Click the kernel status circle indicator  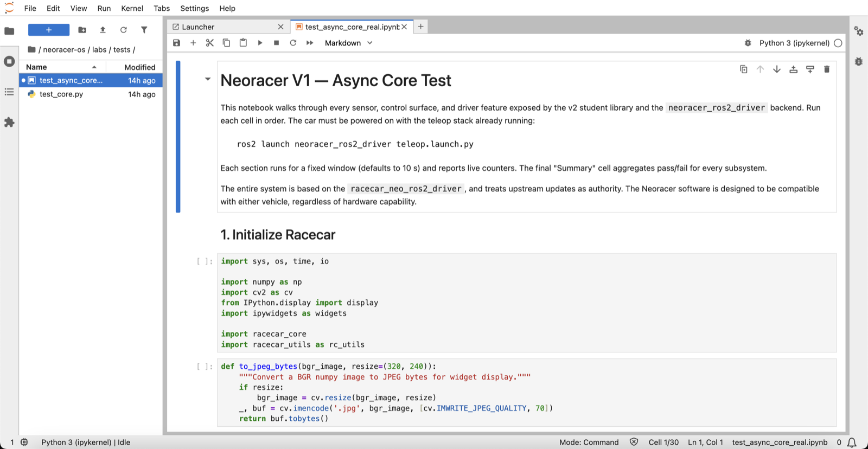pyautogui.click(x=838, y=43)
